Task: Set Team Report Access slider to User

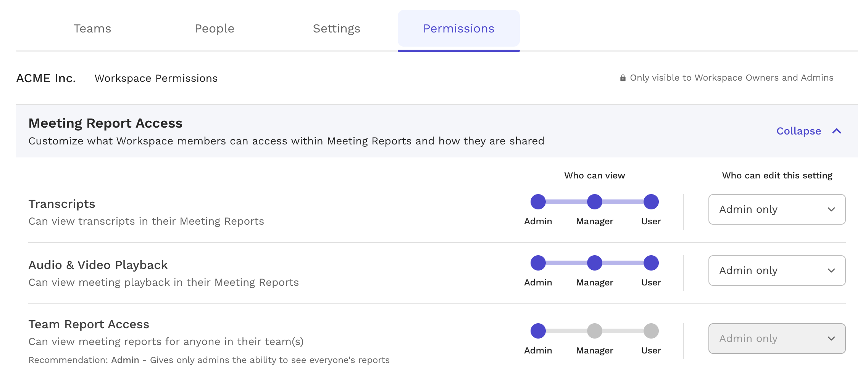Action: click(x=651, y=331)
